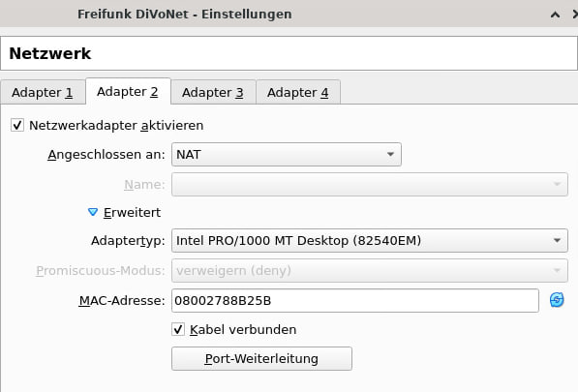This screenshot has height=392, width=578.
Task: Switch to the Adapter 4 tab
Action: coord(298,92)
